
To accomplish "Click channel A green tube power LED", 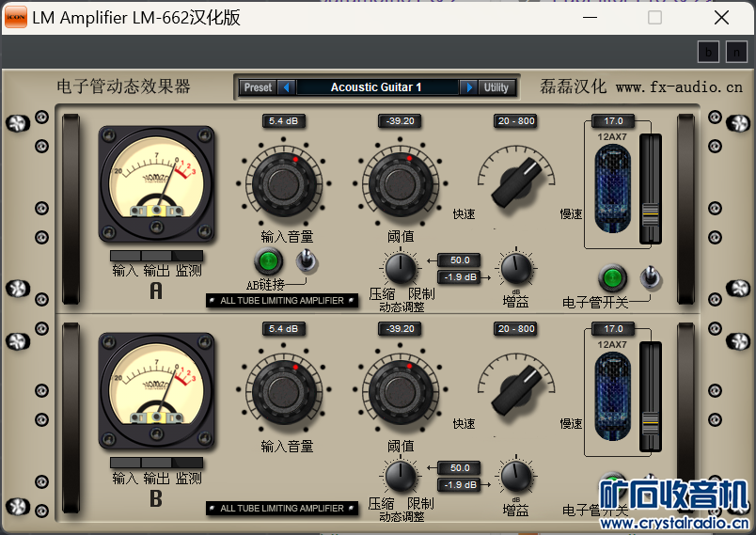I will [x=612, y=278].
